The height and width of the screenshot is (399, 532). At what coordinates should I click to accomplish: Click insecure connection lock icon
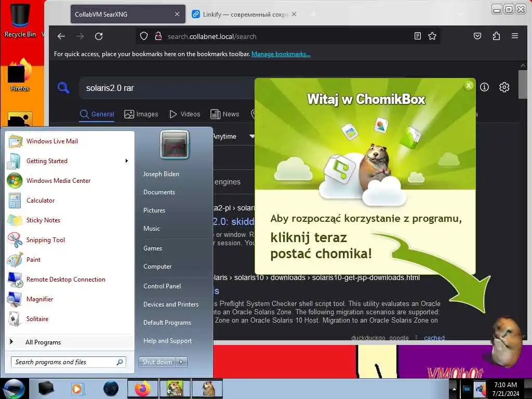point(158,36)
